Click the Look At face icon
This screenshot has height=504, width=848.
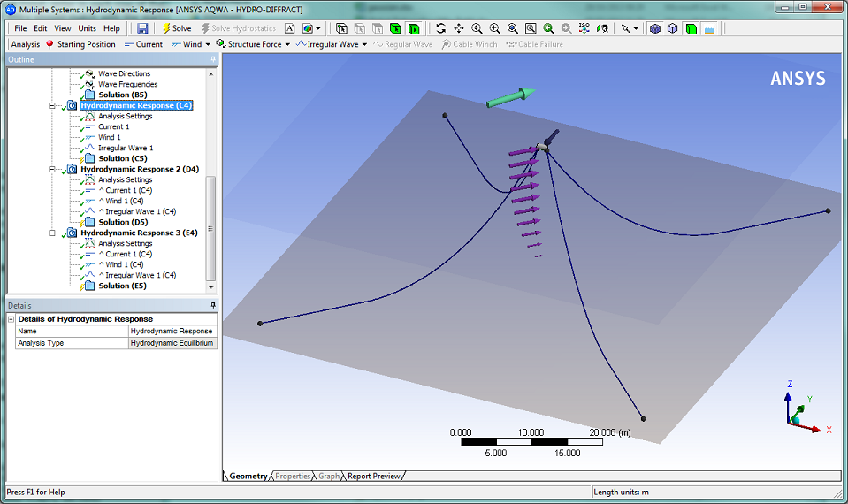[602, 28]
